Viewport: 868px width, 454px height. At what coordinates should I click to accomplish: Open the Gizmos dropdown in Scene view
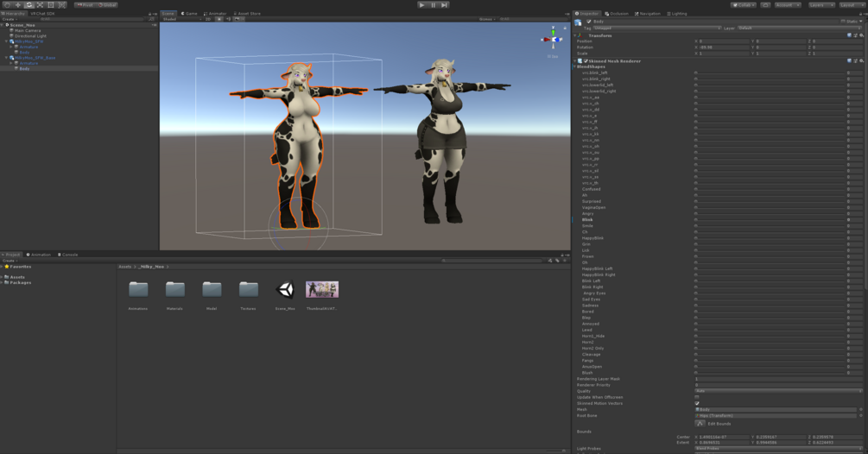(487, 19)
